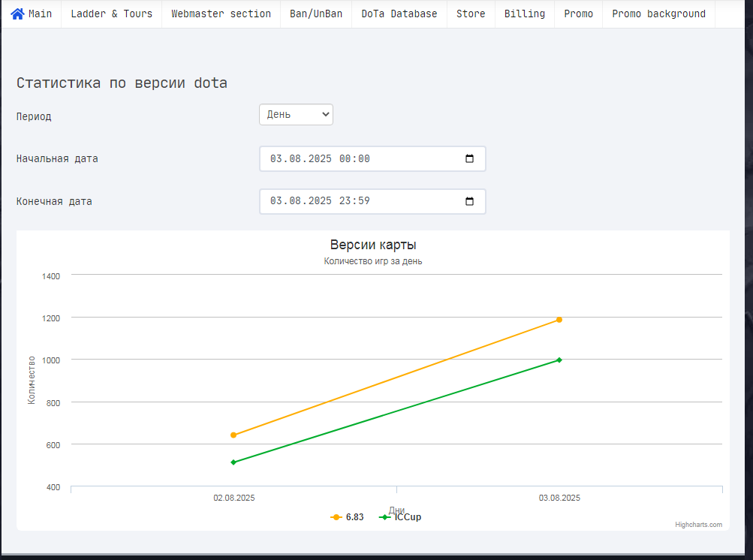
Task: Open calendar picker for Конечная дата
Action: coord(469,201)
